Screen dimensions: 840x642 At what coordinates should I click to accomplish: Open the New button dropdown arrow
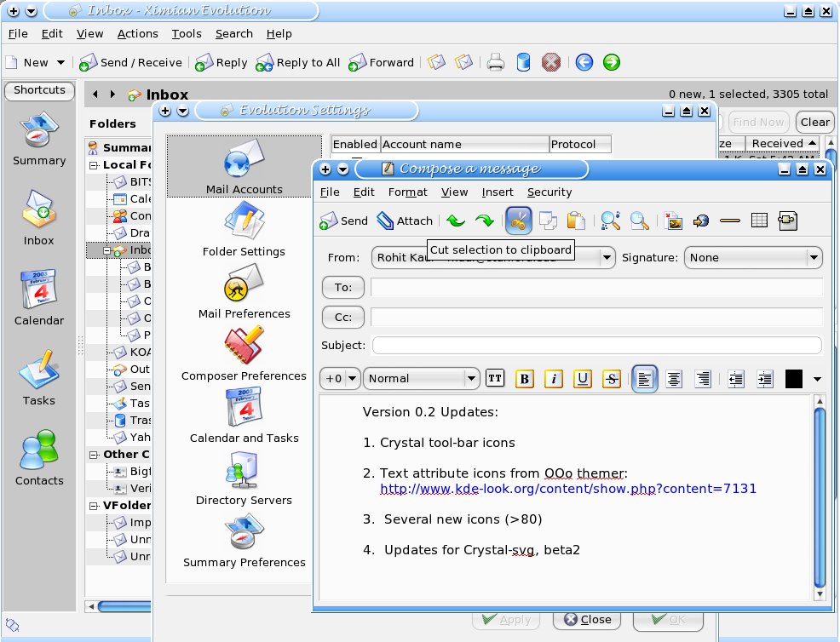tap(61, 63)
